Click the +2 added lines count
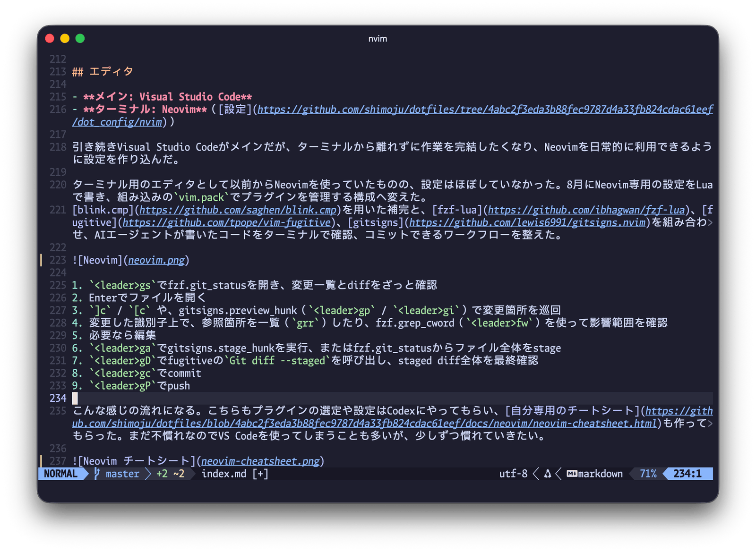 click(162, 474)
